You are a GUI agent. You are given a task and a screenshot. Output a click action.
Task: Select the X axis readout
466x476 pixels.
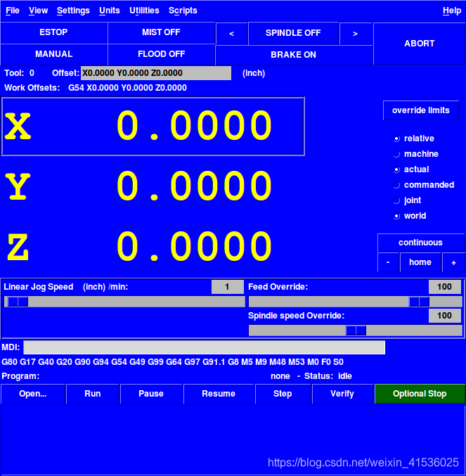(x=153, y=127)
